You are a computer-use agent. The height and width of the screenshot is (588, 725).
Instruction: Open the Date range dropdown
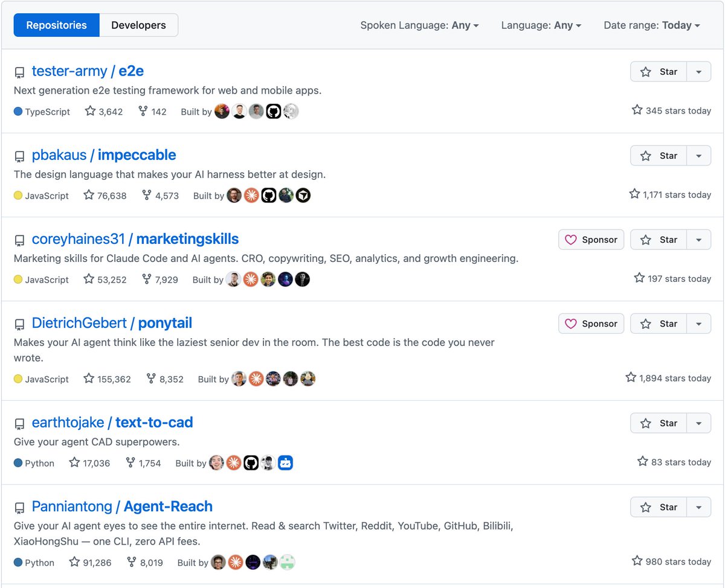pyautogui.click(x=652, y=25)
